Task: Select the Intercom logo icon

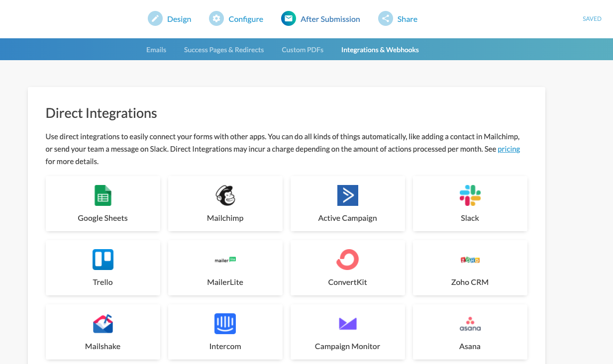Action: pyautogui.click(x=225, y=324)
